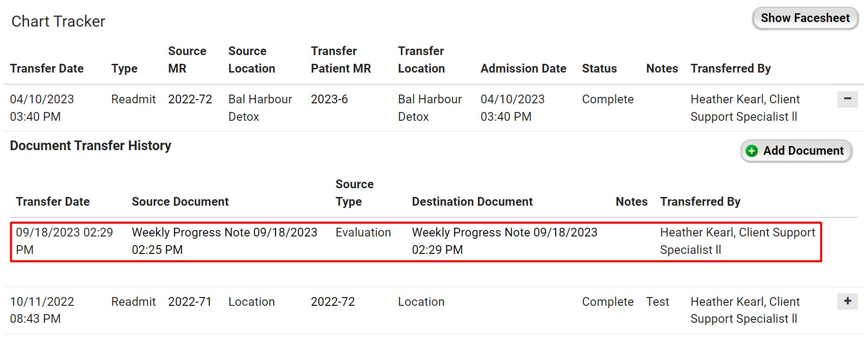Click green plus icon on Add Document

752,151
